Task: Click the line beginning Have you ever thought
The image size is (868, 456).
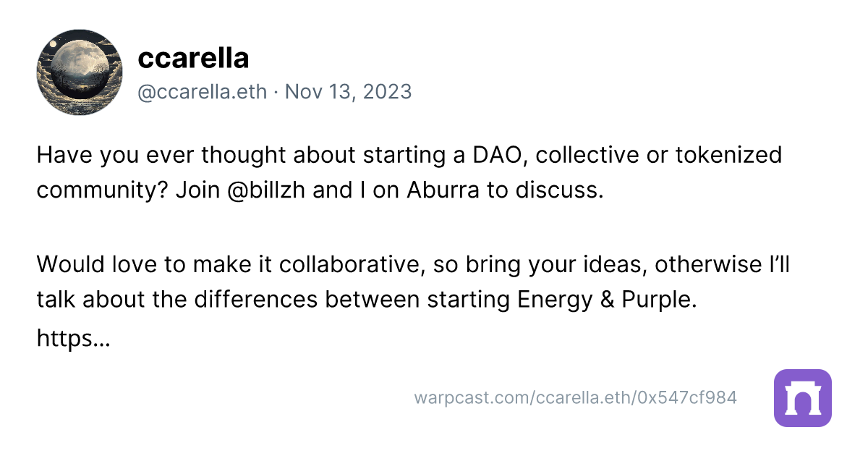Action: pos(409,155)
